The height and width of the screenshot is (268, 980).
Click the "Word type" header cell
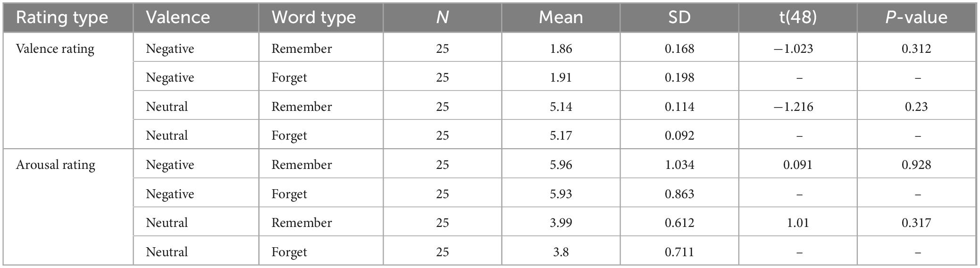click(314, 17)
